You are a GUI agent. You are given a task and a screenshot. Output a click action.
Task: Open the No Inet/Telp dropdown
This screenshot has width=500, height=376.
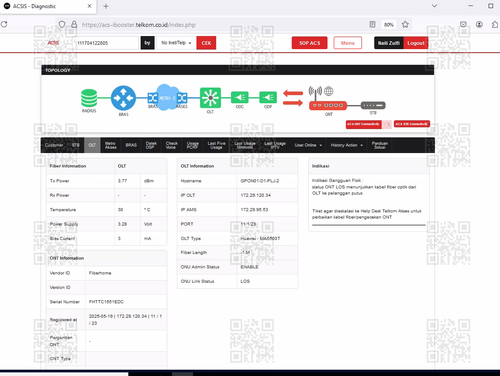tap(176, 43)
